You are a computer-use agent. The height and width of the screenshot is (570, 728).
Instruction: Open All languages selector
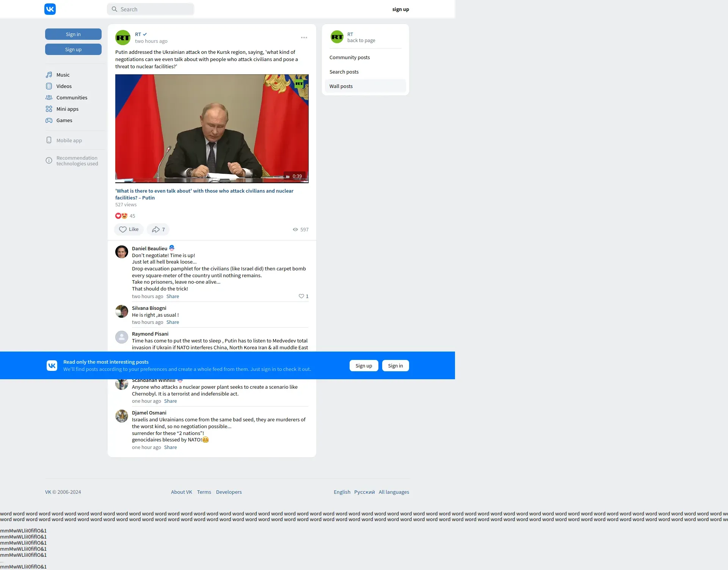394,492
